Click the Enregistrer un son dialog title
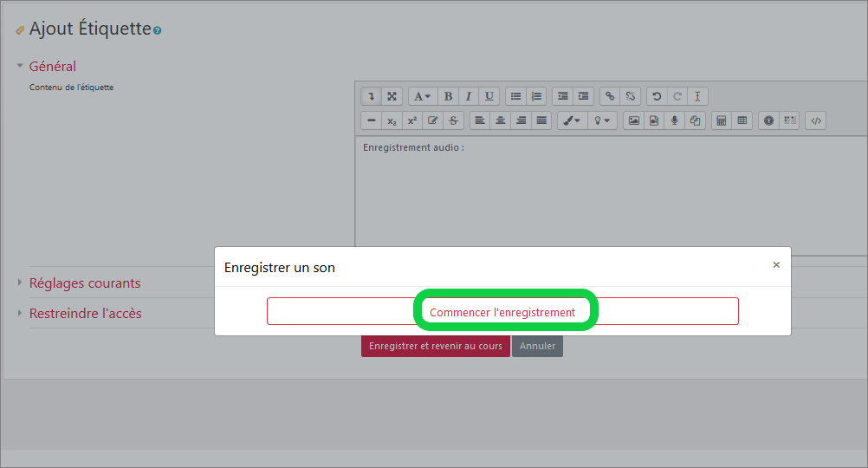Screen dimensions: 868x468 coord(280,268)
